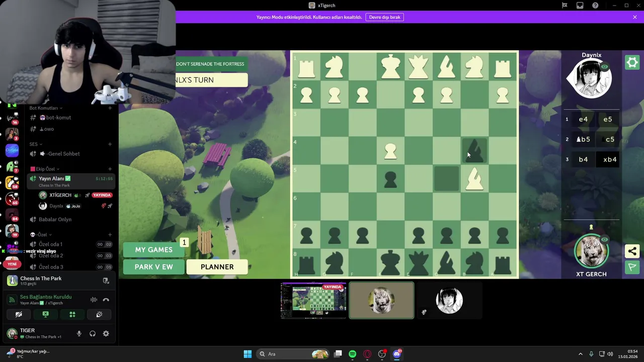This screenshot has width=644, height=362.
Task: Collapse the Özel category
Action: (41, 235)
